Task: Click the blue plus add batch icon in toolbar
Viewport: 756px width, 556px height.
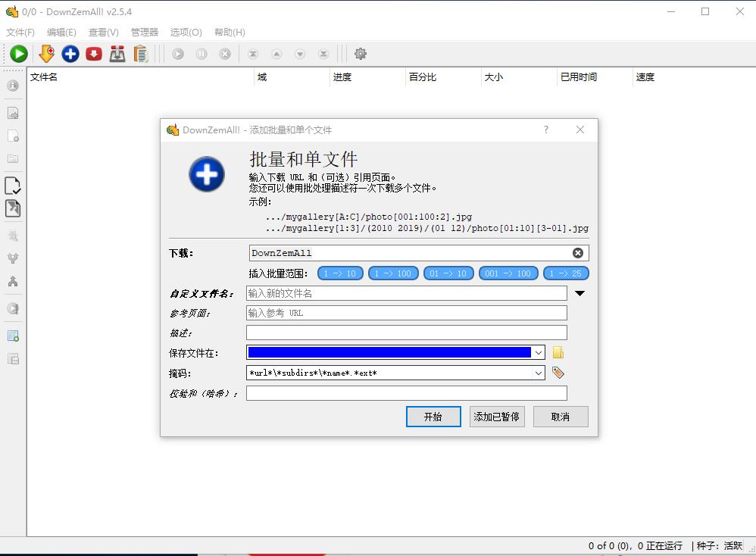Action: (x=70, y=54)
